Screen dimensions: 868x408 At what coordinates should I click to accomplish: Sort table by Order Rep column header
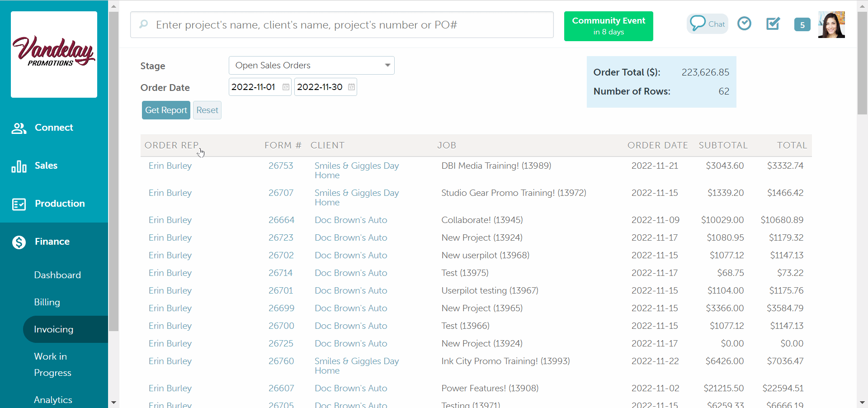tap(171, 145)
